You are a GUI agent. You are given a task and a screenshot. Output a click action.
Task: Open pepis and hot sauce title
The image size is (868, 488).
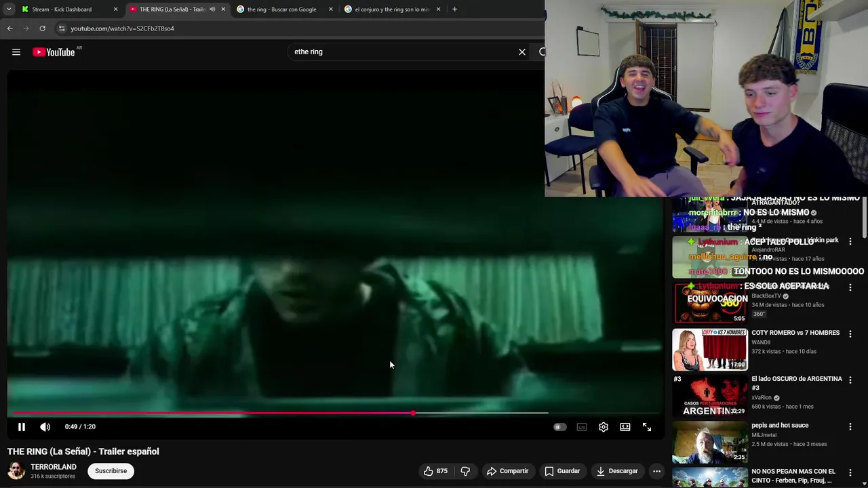(780, 426)
